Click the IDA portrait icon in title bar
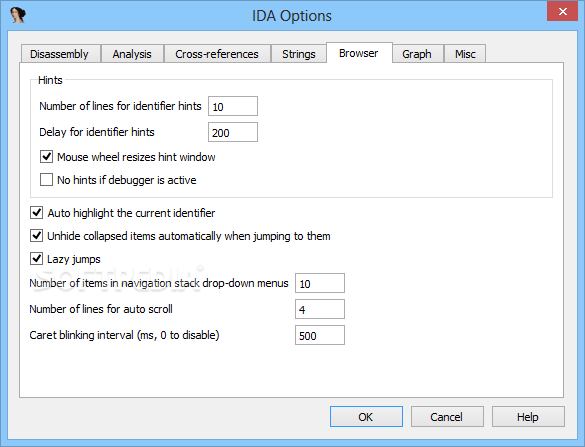Image resolution: width=585 pixels, height=447 pixels. point(18,15)
